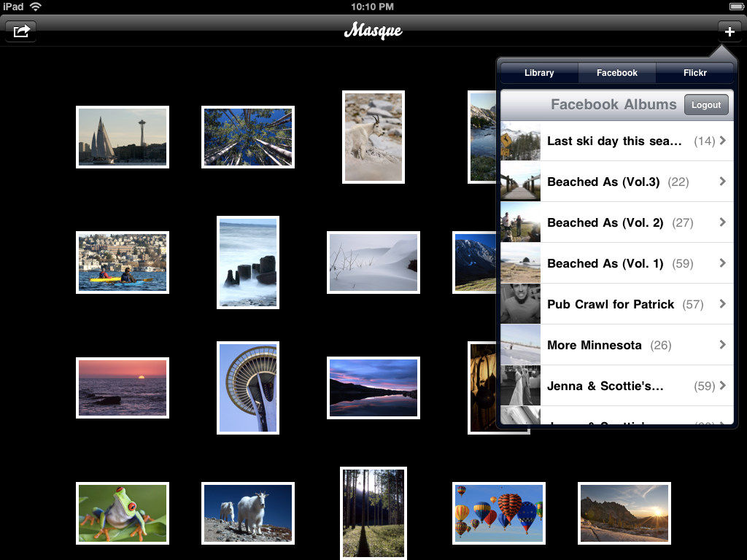Tap the More Minnesota album cover

[520, 345]
